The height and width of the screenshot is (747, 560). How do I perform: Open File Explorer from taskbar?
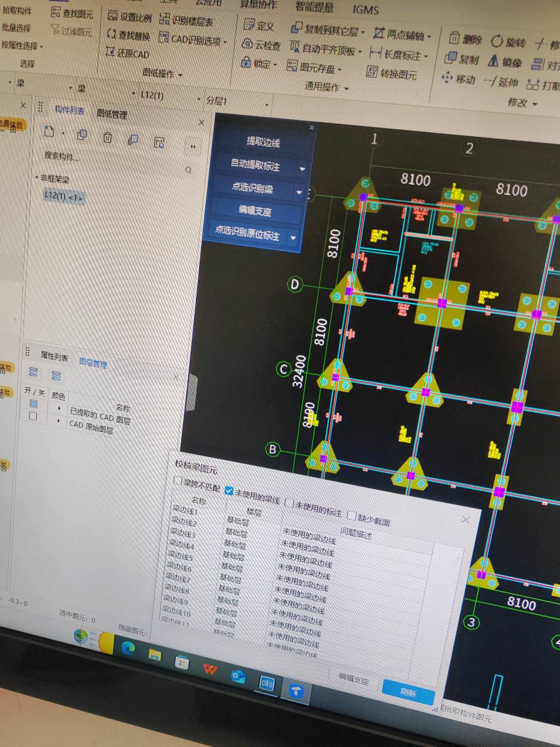click(155, 655)
